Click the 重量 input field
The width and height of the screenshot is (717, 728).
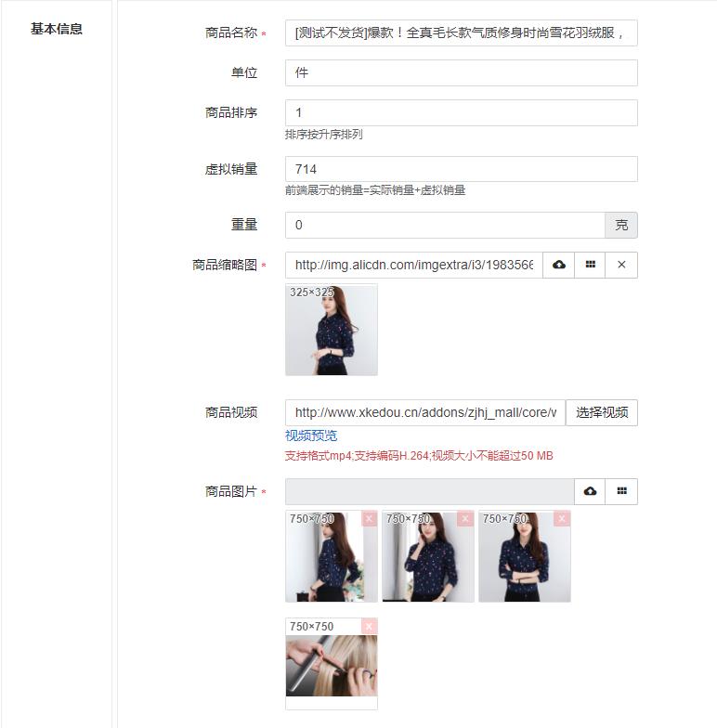point(444,226)
